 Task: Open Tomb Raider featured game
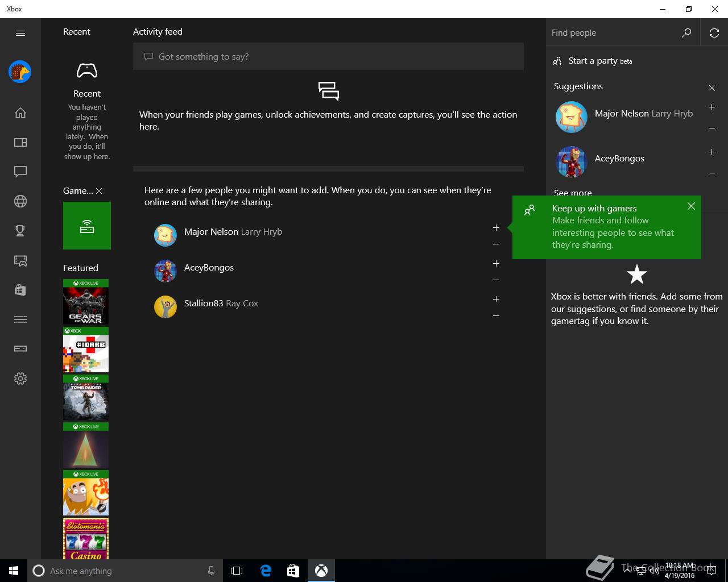pos(86,397)
